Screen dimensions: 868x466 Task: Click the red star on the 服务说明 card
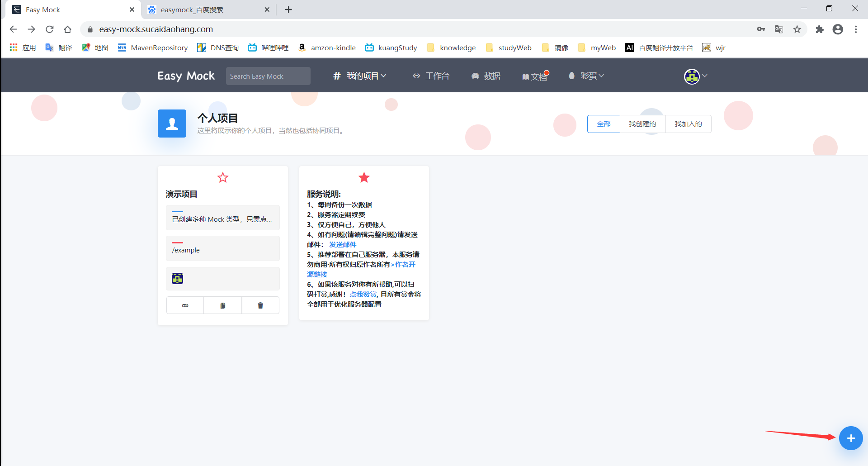pos(364,177)
